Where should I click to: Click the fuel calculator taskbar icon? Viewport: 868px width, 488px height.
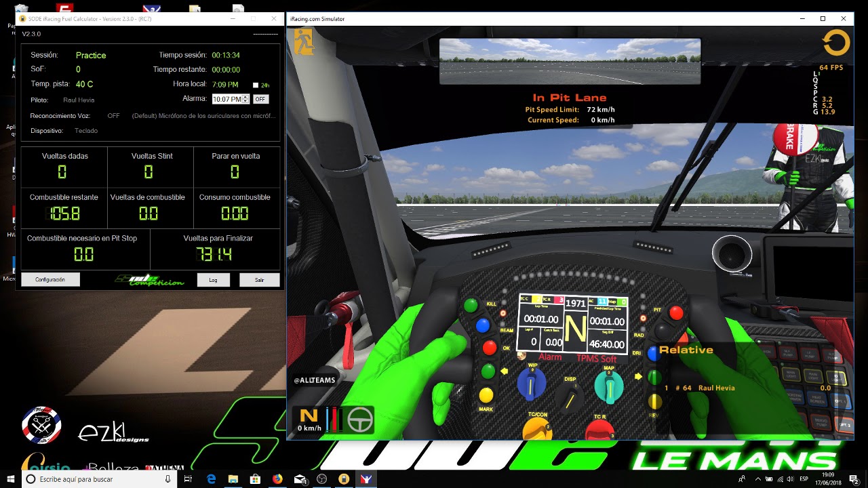click(344, 479)
